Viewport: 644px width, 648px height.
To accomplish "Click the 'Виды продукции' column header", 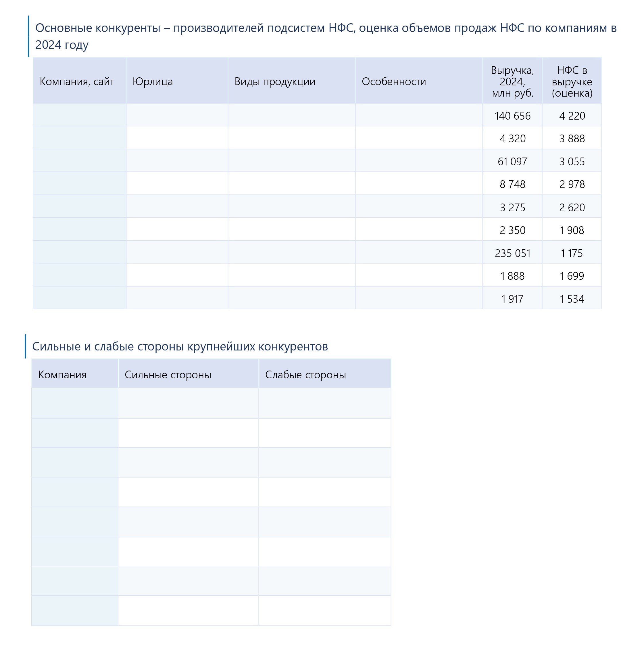I will (274, 82).
